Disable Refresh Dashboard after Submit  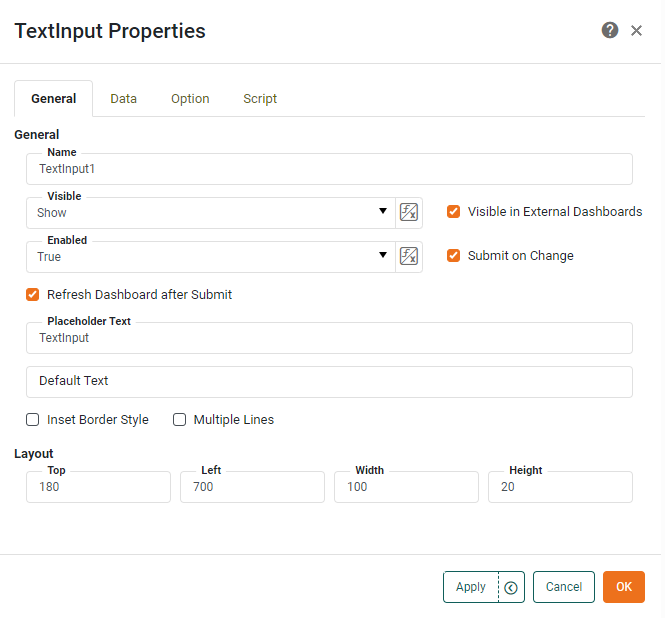click(33, 294)
